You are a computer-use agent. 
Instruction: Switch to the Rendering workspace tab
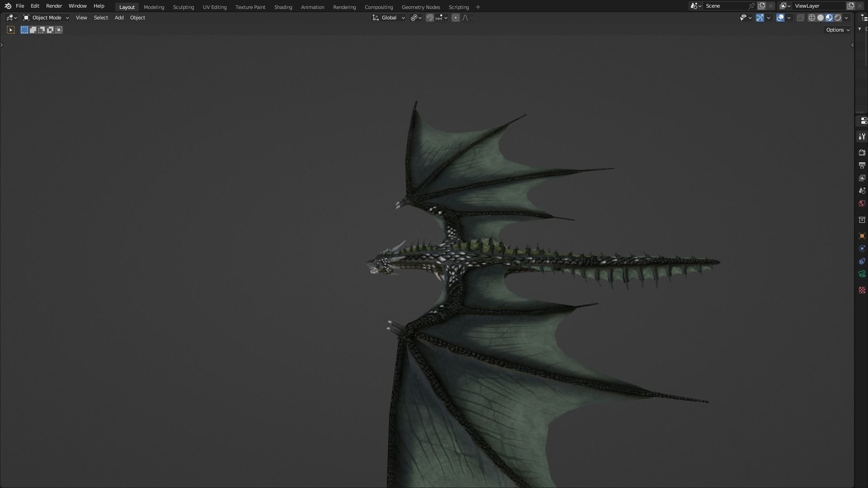point(344,7)
